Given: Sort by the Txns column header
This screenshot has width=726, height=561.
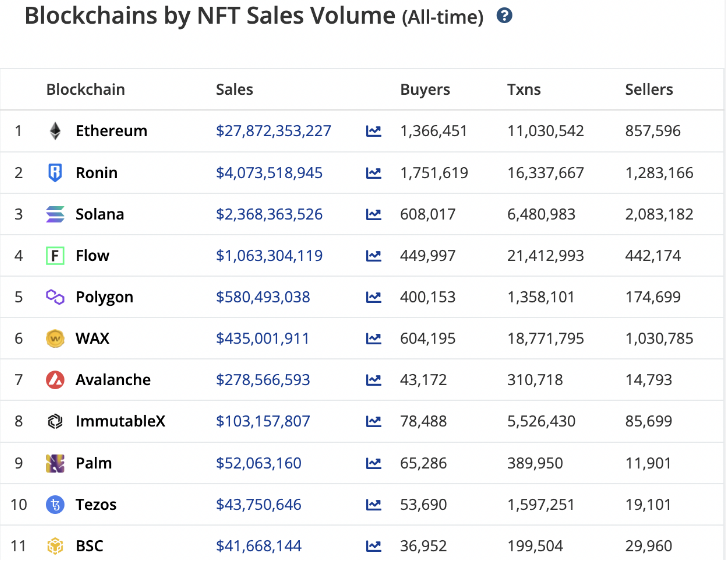Looking at the screenshot, I should pyautogui.click(x=524, y=89).
